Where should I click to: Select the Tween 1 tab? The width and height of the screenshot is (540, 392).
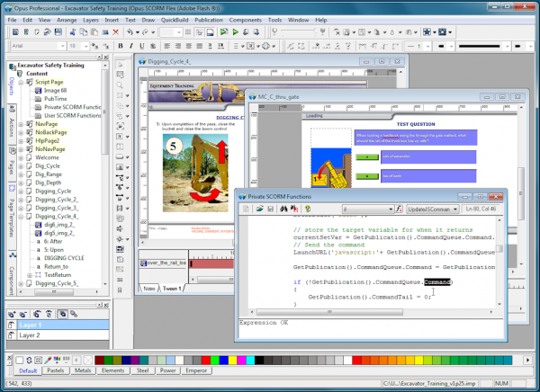coord(173,289)
